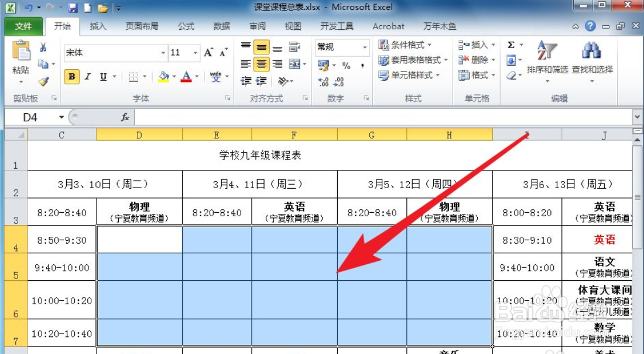Switch to the 插入 ribbon tab
This screenshot has height=354, width=644.
point(96,26)
